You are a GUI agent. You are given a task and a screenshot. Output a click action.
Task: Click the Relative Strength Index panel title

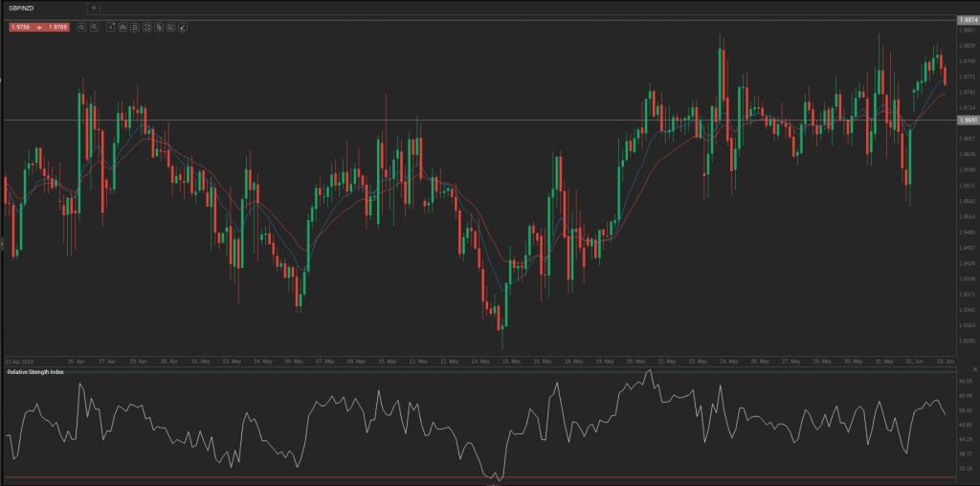[35, 371]
